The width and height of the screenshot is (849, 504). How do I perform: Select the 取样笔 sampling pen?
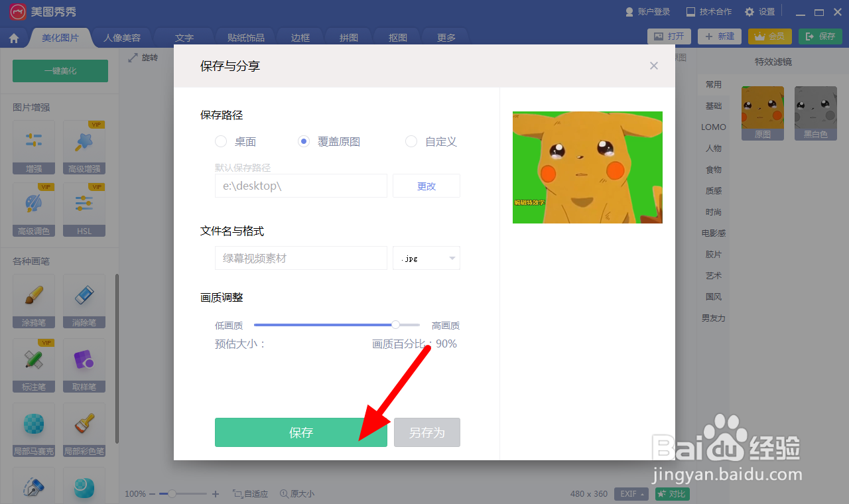click(x=84, y=366)
